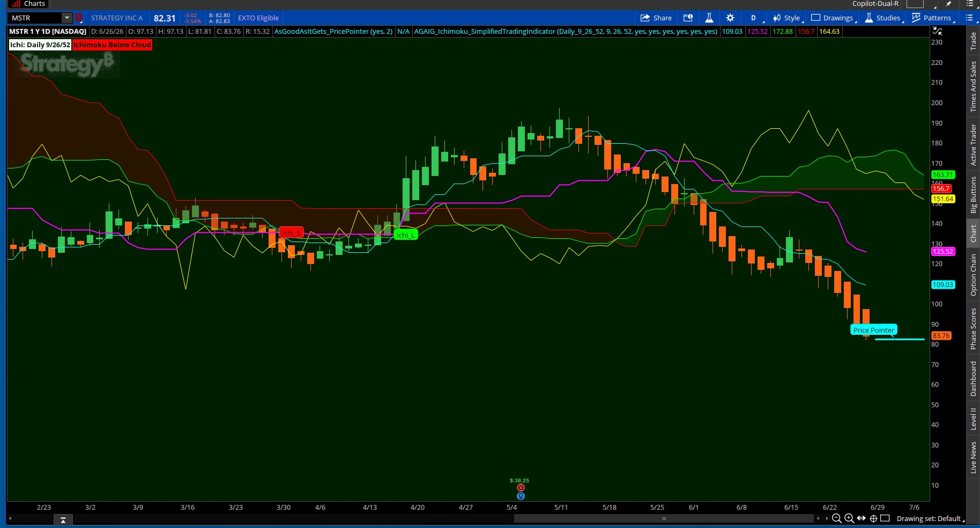
Task: Click the EXTO Eligible label
Action: tap(258, 18)
